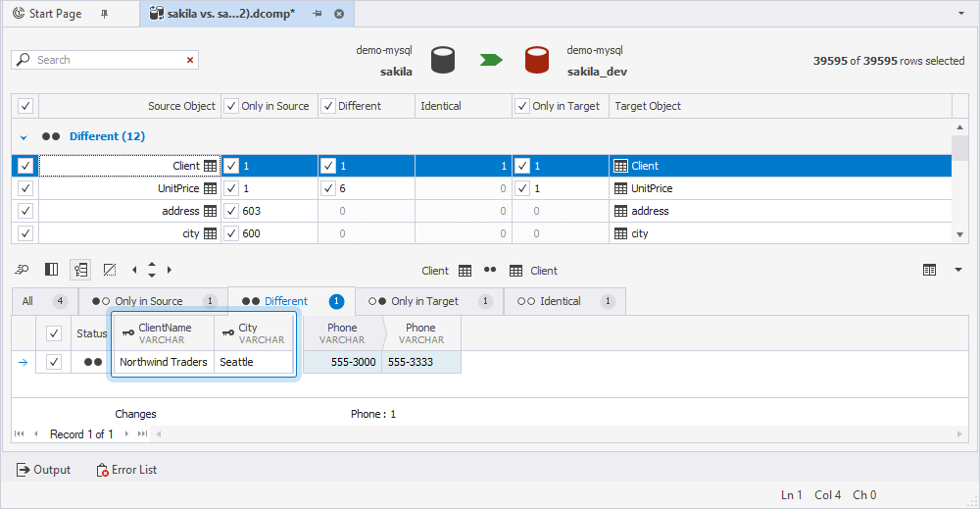Open the Output panel

[43, 470]
